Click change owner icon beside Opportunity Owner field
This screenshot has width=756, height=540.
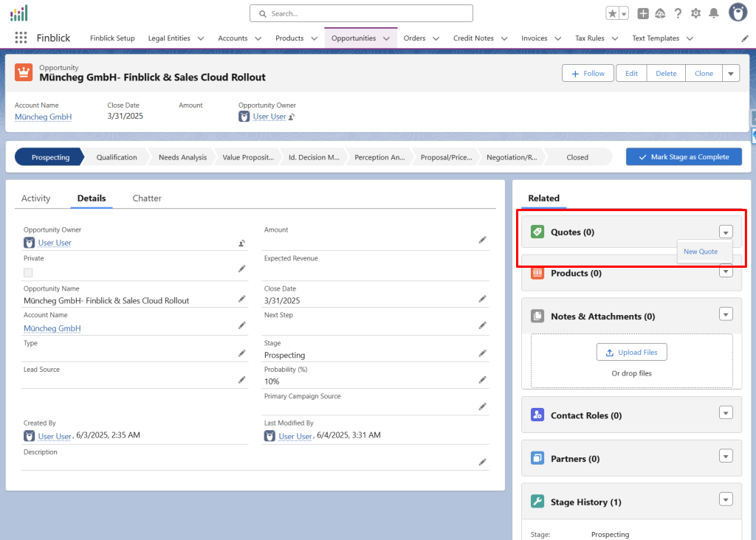pos(241,243)
